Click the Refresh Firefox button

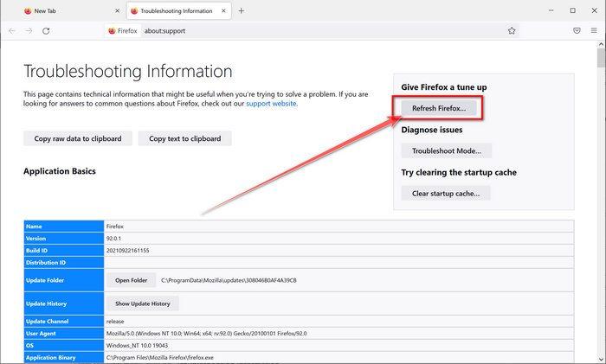(x=439, y=108)
